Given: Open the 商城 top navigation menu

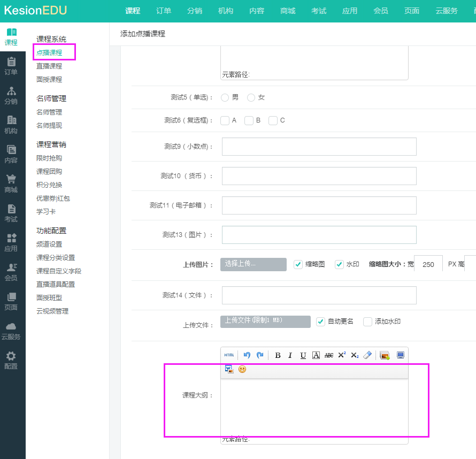Looking at the screenshot, I should [x=288, y=11].
